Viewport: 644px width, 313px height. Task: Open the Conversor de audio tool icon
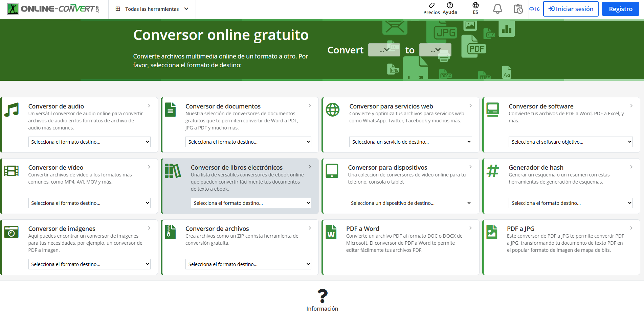12,110
